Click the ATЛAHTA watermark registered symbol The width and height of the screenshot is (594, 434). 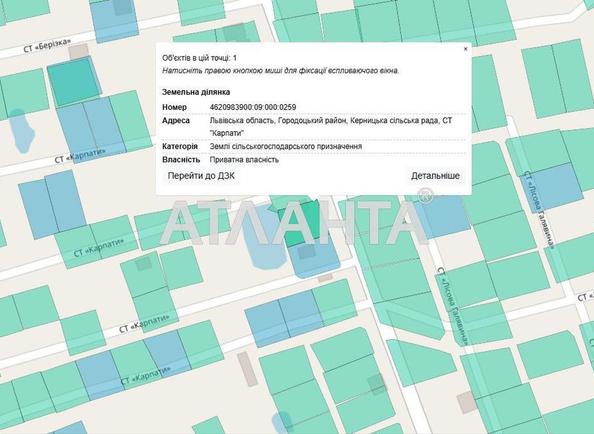pos(425,195)
